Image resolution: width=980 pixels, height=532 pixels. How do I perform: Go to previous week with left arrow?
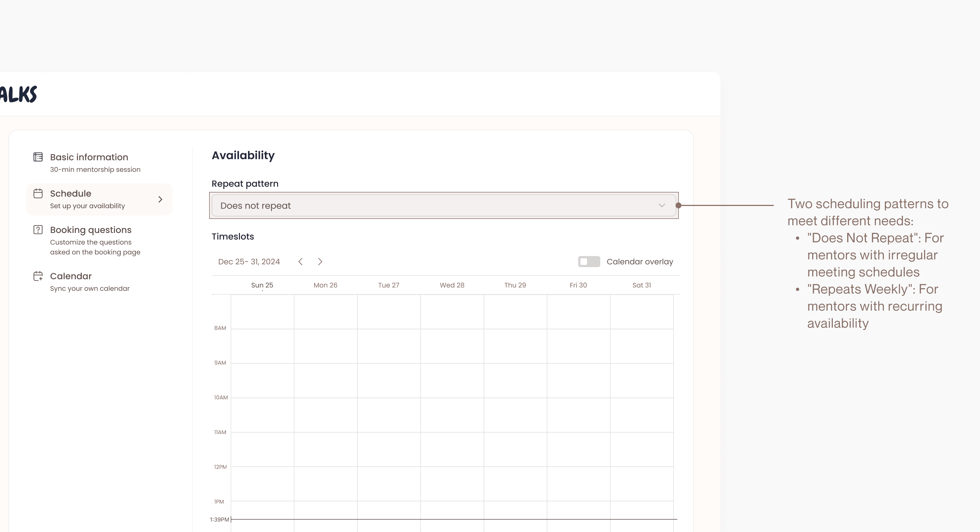click(x=301, y=261)
